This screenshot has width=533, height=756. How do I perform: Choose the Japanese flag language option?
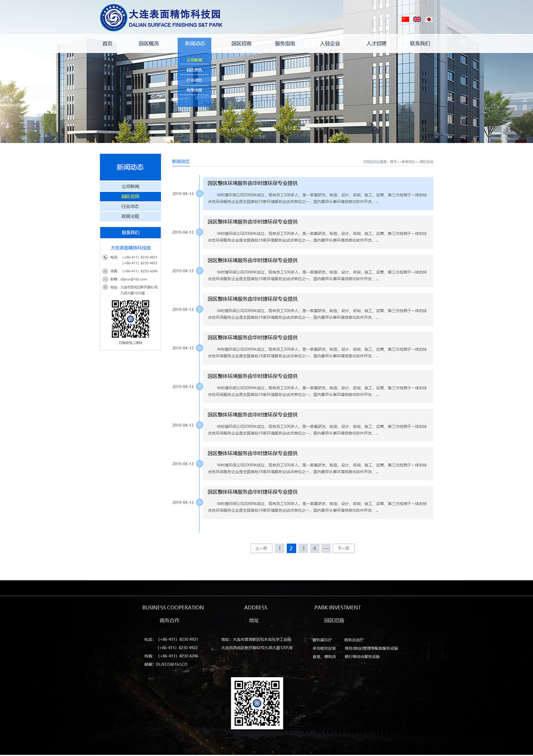coord(429,19)
